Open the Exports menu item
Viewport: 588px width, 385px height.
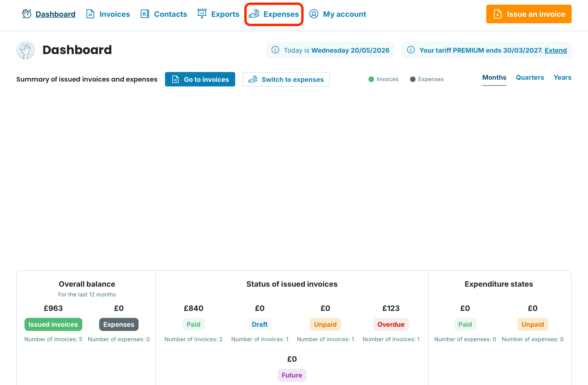(x=225, y=14)
